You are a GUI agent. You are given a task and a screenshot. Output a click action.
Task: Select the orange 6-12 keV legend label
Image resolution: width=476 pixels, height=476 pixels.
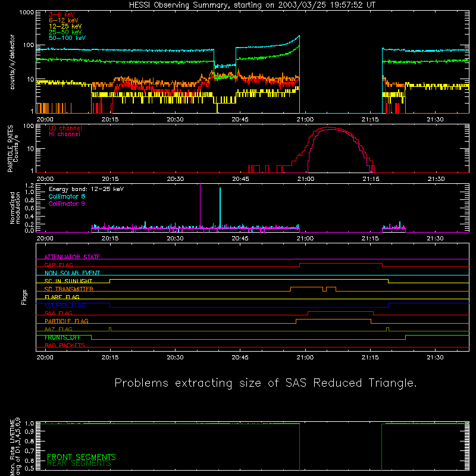click(63, 20)
